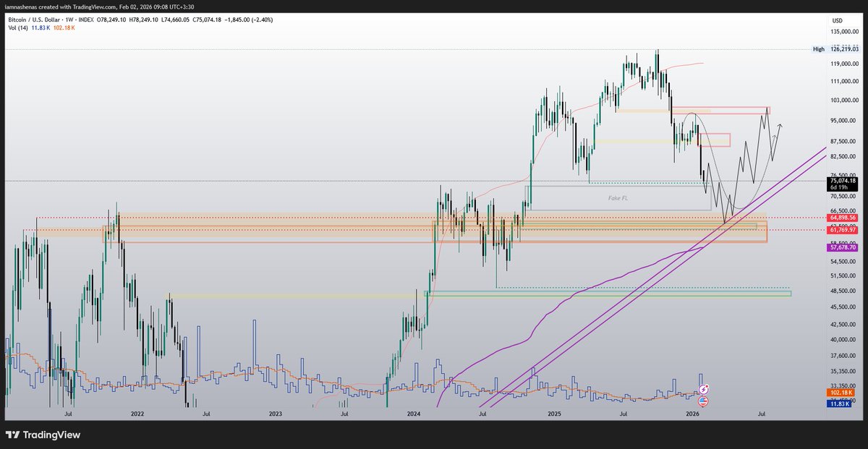Image resolution: width=868 pixels, height=449 pixels.
Task: Click the blue 11.83 K axis label
Action: coord(838,403)
